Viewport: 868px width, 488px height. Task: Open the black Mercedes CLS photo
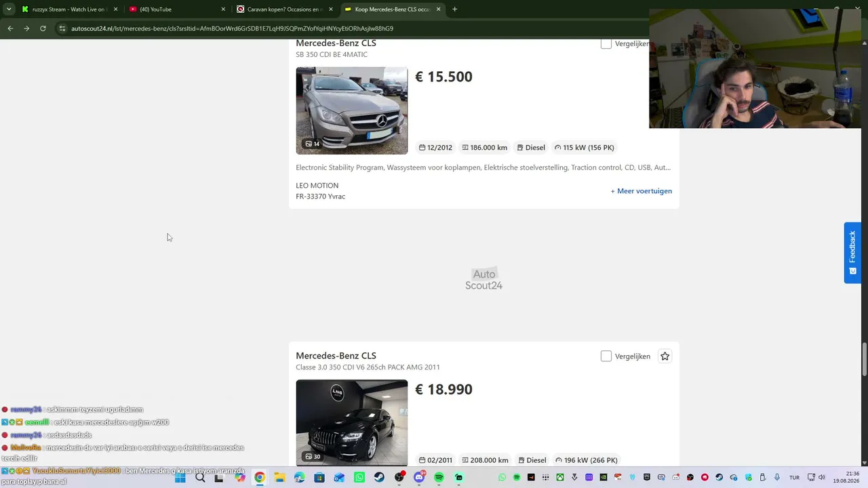point(351,423)
